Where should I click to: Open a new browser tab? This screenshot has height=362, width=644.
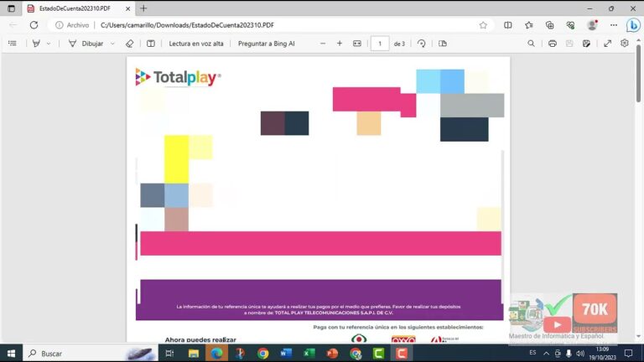pyautogui.click(x=143, y=8)
